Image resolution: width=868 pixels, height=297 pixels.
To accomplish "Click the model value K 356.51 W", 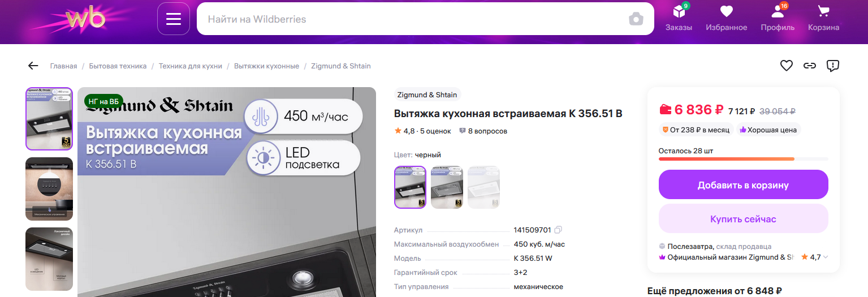I will click(x=533, y=258).
